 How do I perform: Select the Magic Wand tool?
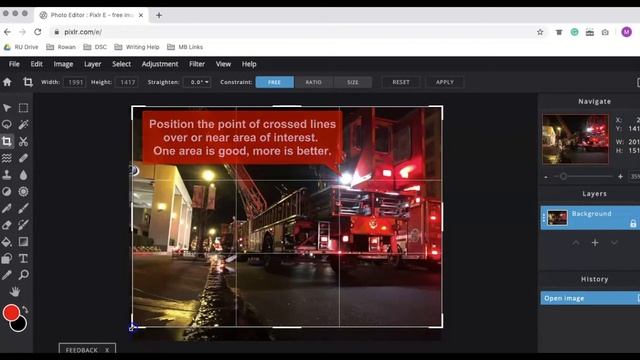click(23, 124)
